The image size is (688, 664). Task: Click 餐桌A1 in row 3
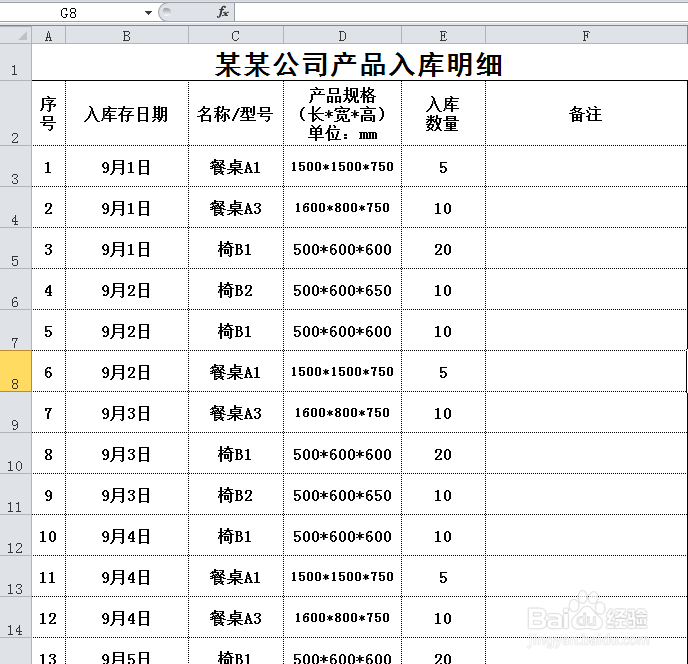coord(236,167)
